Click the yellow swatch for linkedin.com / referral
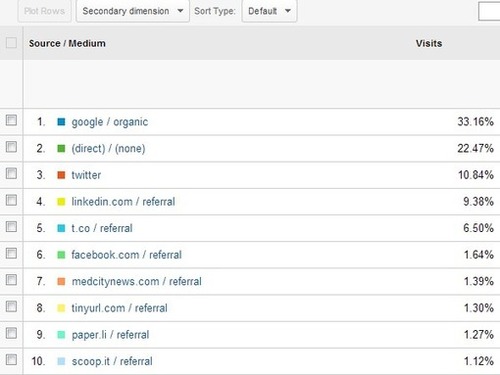The image size is (500, 375). click(x=61, y=202)
